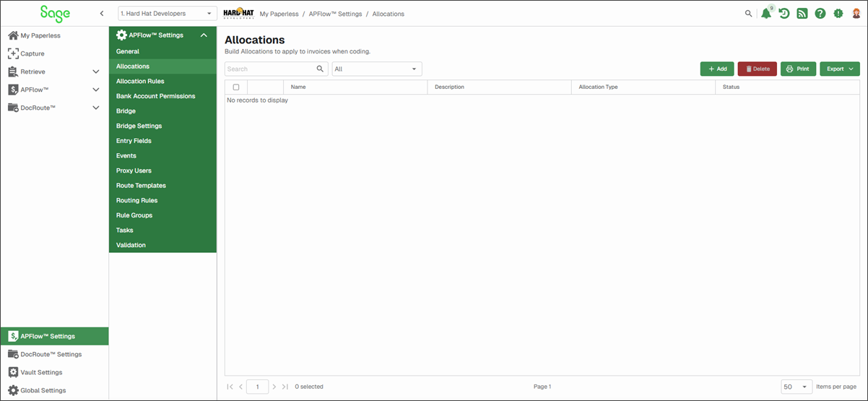This screenshot has height=401, width=868.
Task: Open Routing Rules menu item
Action: tap(162, 200)
